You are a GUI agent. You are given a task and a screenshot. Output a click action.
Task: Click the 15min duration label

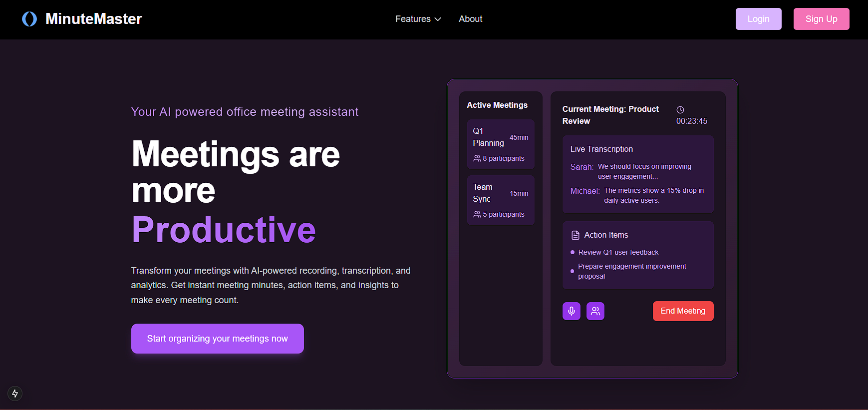(x=519, y=193)
